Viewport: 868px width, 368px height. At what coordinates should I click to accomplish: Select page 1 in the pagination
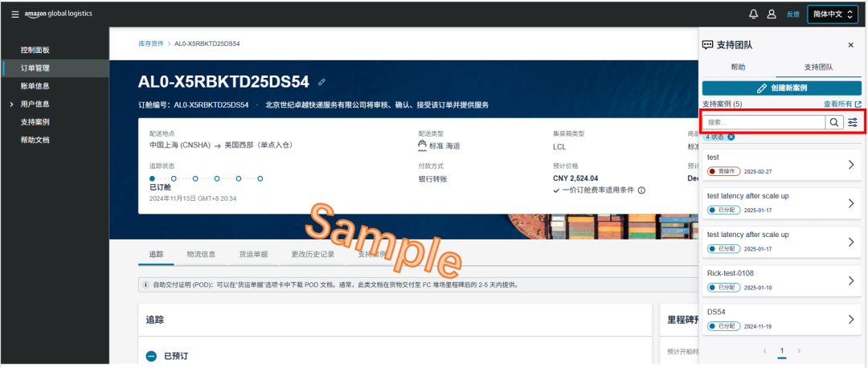click(x=782, y=351)
